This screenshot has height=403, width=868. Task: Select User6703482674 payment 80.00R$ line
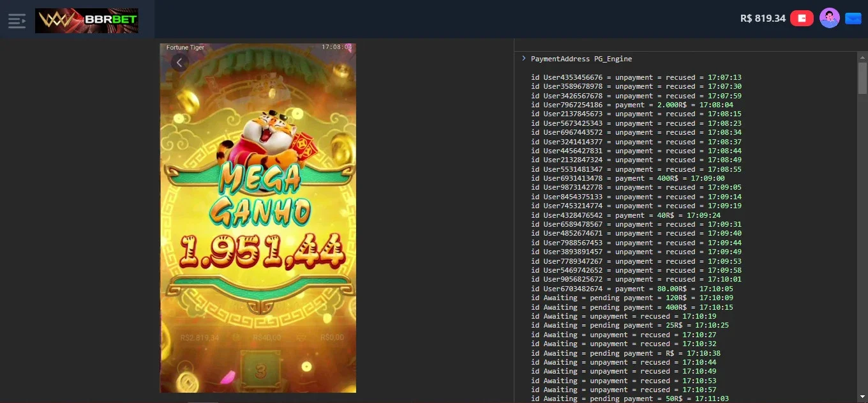[632, 289]
